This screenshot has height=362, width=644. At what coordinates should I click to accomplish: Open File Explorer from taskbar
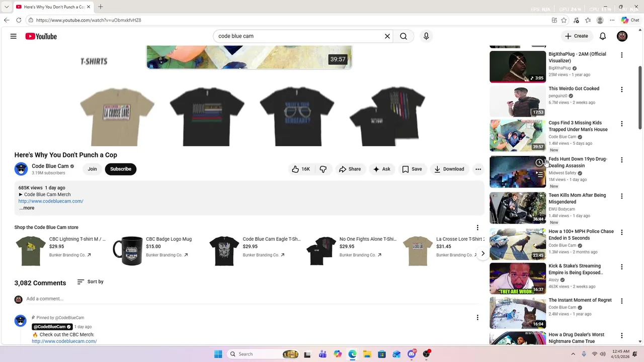(367, 354)
